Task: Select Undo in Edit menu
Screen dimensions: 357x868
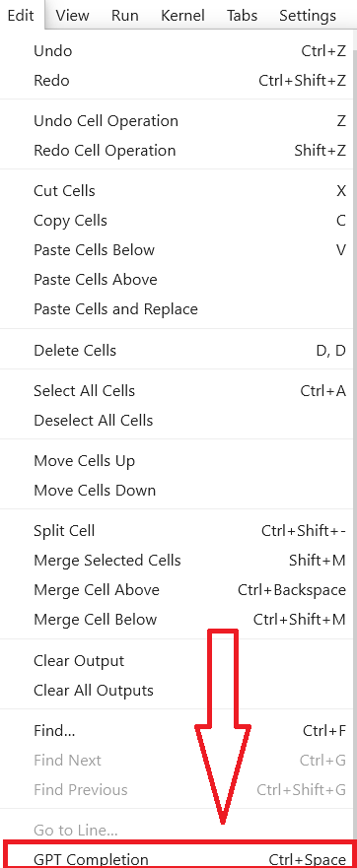Action: [178, 51]
